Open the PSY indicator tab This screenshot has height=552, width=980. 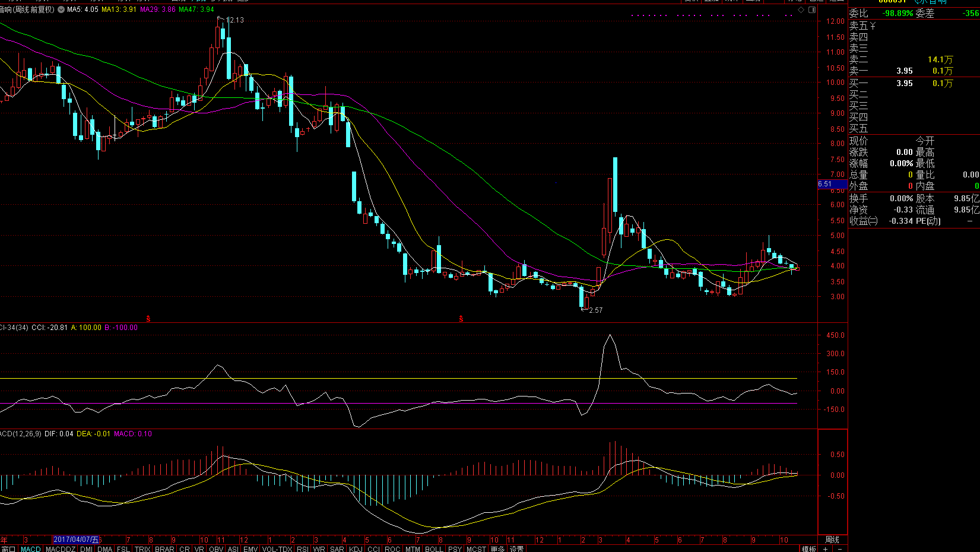click(455, 548)
